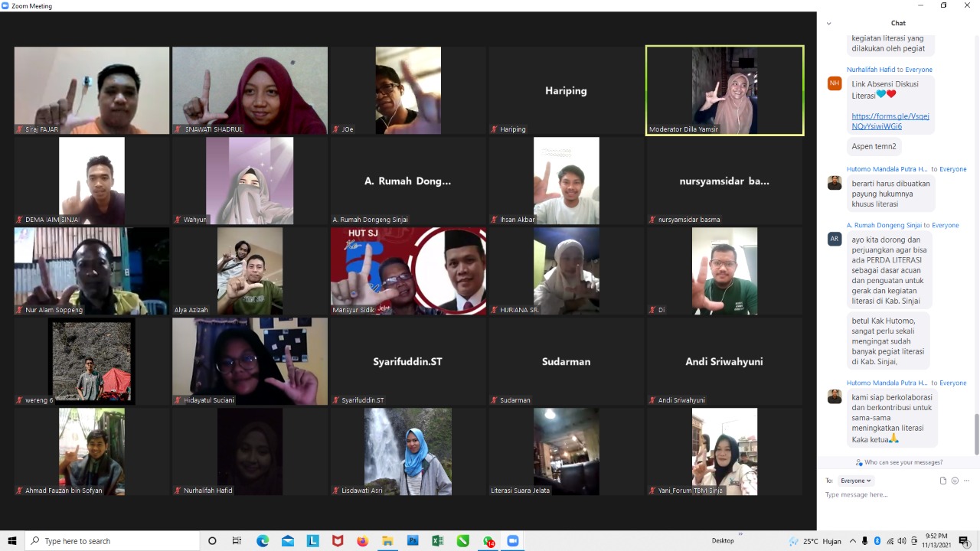
Task: Open more chat options ellipsis
Action: click(966, 481)
